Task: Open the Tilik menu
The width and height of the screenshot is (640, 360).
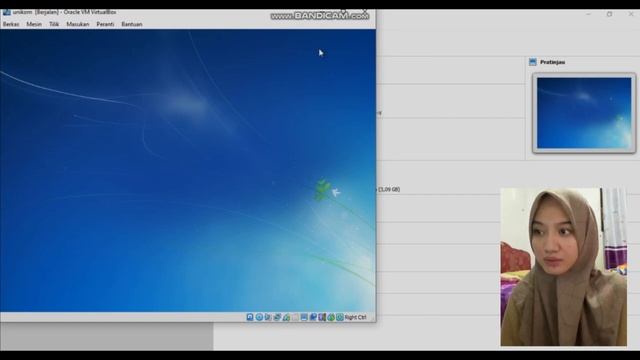Action: pyautogui.click(x=54, y=24)
